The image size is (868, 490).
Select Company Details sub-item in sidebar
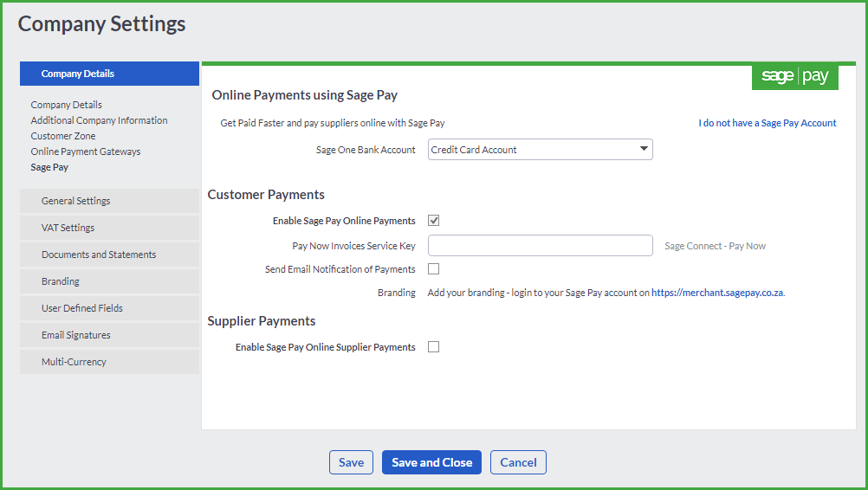(67, 105)
